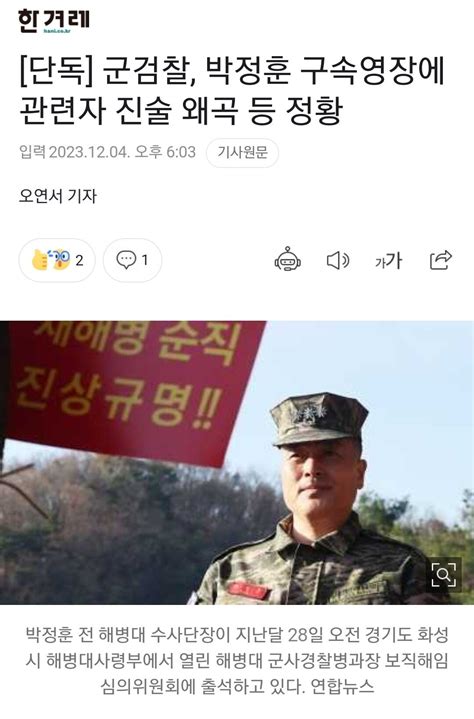Image resolution: width=474 pixels, height=719 pixels.
Task: Tap the article photo of the marine officer
Action: point(237,463)
